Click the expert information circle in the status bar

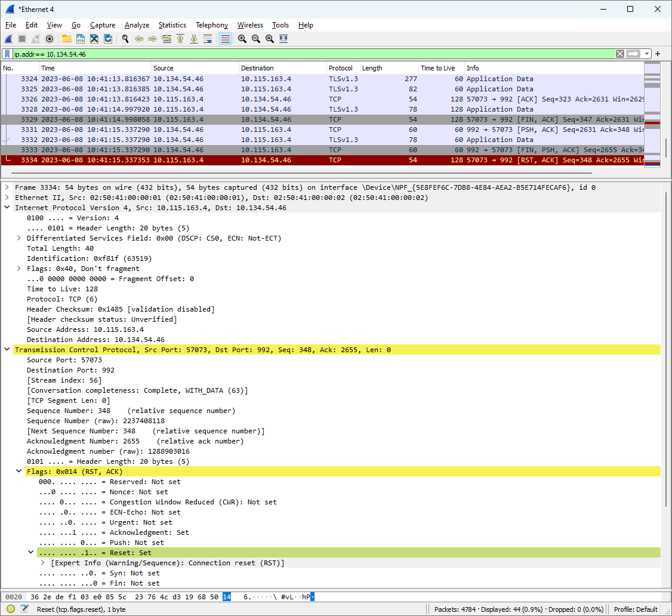[11, 609]
